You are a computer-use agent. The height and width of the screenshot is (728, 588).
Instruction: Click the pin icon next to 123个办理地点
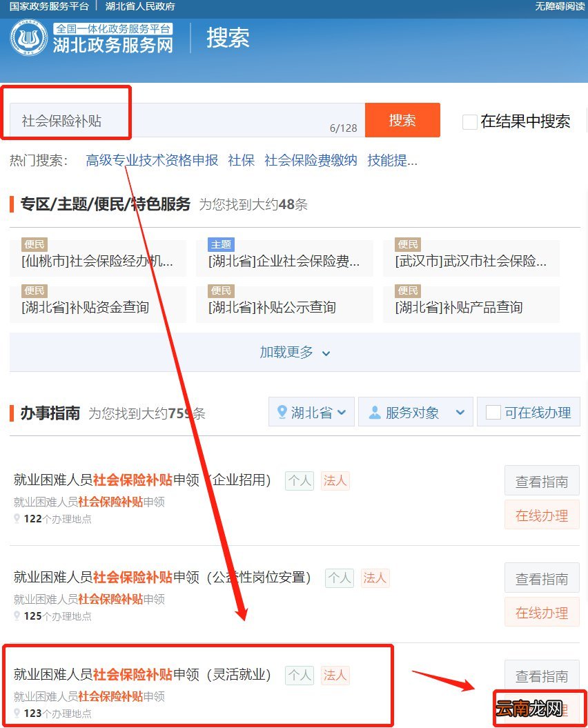pos(17,713)
